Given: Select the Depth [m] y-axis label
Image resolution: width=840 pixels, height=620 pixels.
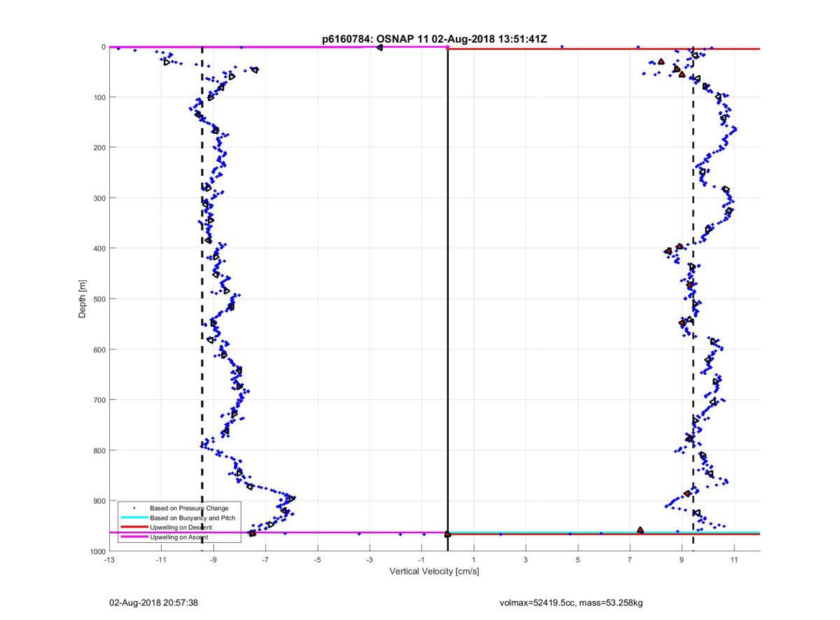Looking at the screenshot, I should [83, 299].
